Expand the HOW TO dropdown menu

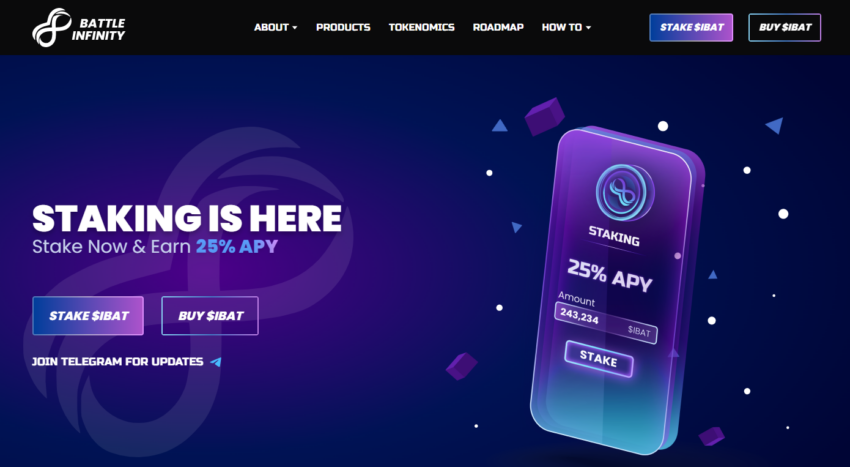point(566,27)
